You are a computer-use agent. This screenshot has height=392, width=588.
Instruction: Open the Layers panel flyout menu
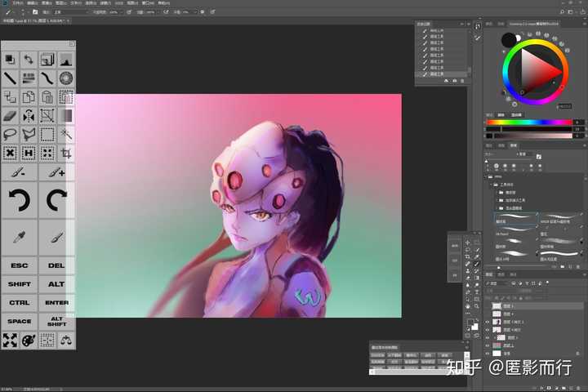pyautogui.click(x=584, y=275)
